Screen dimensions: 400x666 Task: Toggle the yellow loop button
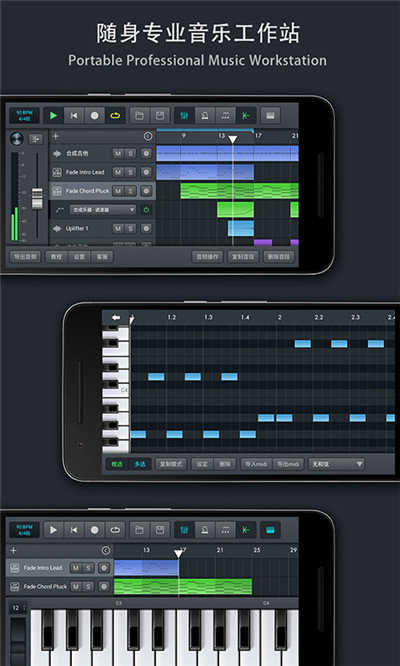[x=115, y=116]
